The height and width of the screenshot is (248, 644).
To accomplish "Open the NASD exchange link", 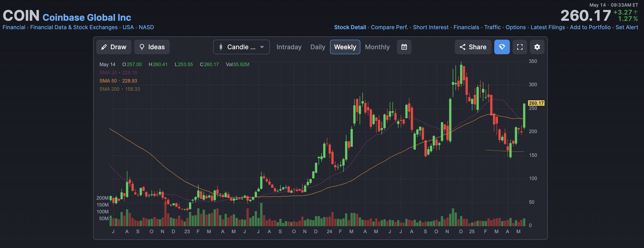I will click(x=146, y=27).
